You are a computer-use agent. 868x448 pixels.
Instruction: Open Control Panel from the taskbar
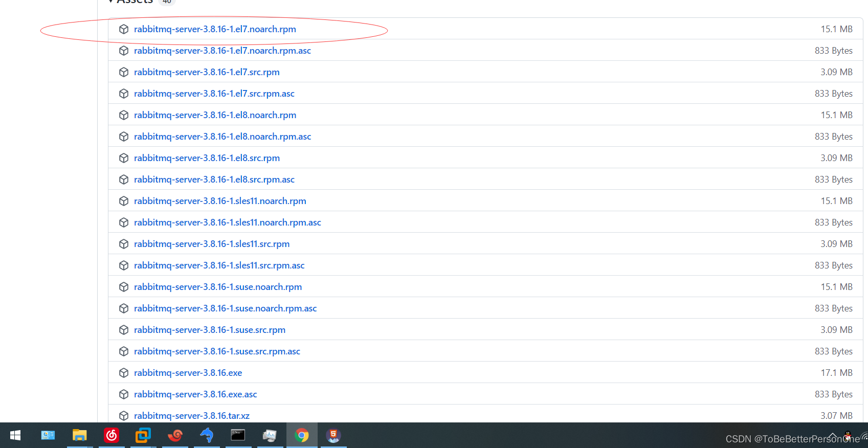[x=48, y=435]
